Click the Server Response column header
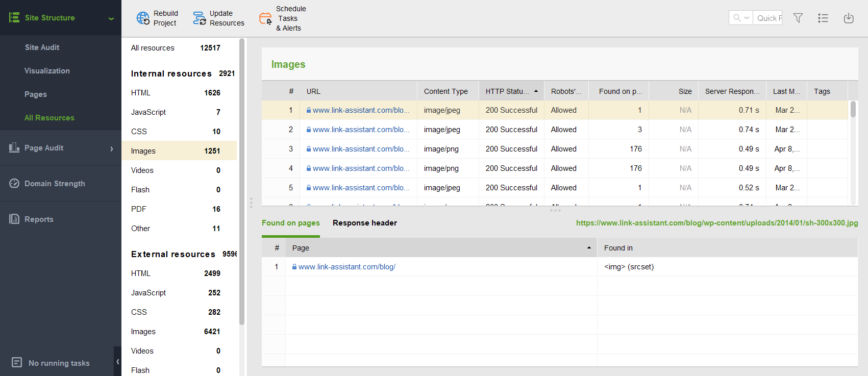868x376 pixels. pyautogui.click(x=732, y=91)
